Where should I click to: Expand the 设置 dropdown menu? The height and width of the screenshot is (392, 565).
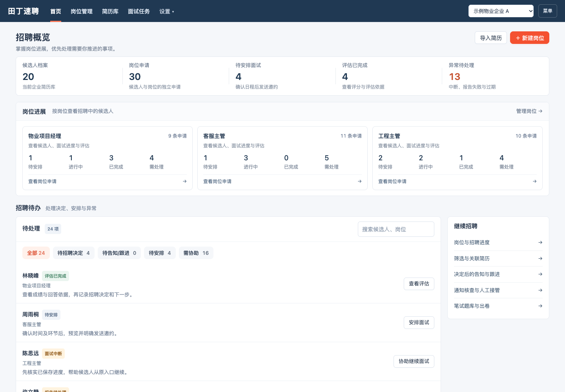pyautogui.click(x=166, y=11)
